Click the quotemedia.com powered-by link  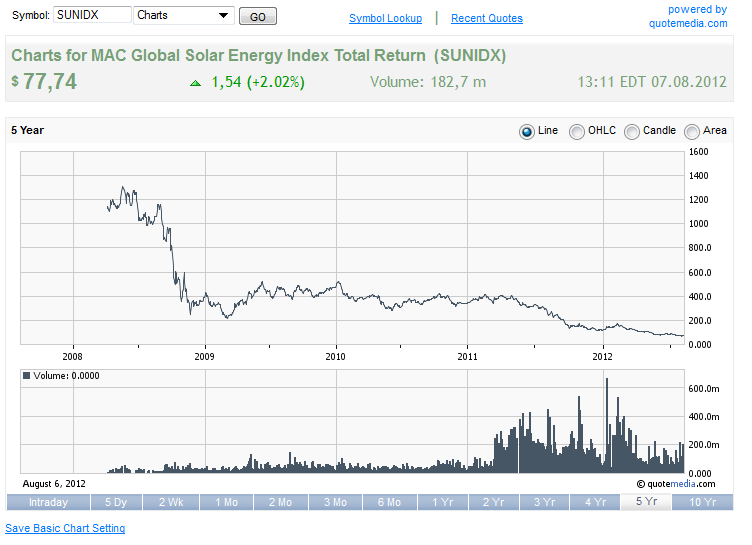[697, 23]
